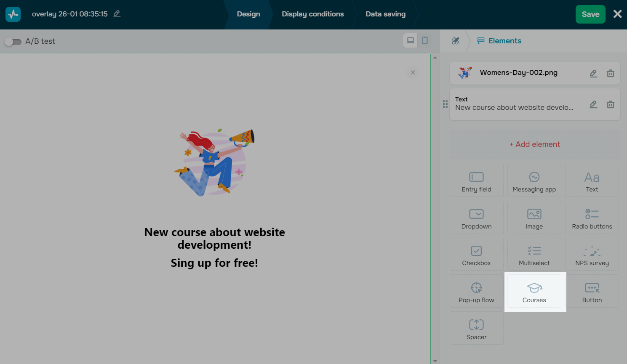Image resolution: width=627 pixels, height=364 pixels.
Task: Add a Button element
Action: coord(592,291)
